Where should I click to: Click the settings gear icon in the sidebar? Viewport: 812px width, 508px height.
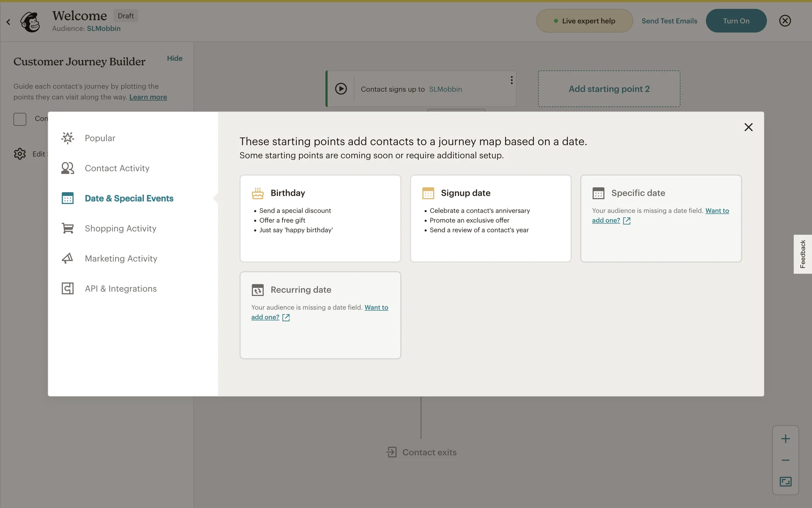click(19, 154)
